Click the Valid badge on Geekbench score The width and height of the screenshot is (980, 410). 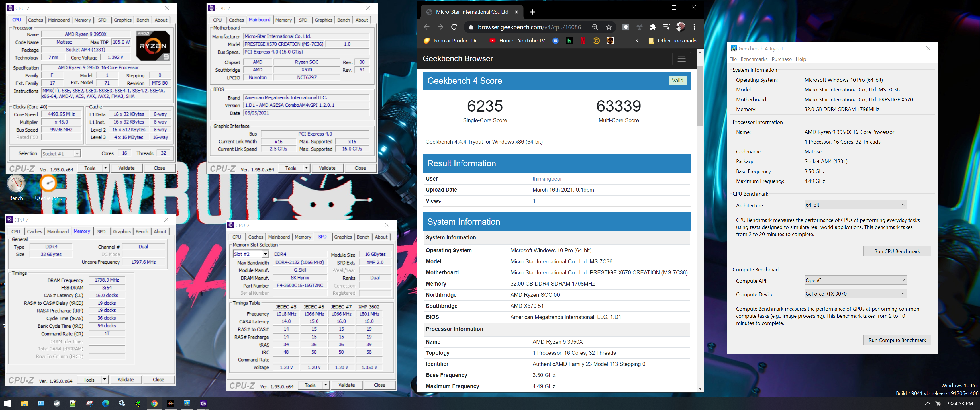point(677,80)
